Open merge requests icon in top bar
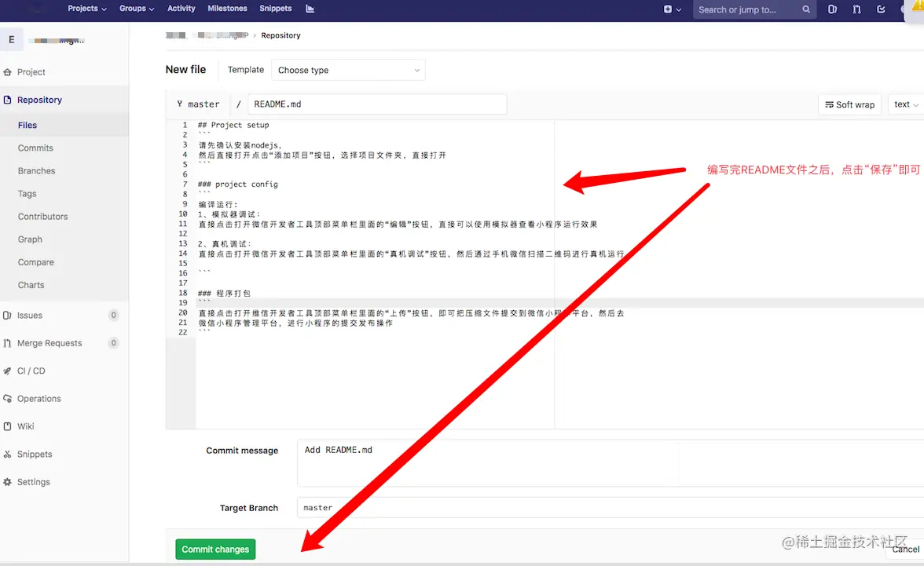This screenshot has width=924, height=566. coord(856,9)
